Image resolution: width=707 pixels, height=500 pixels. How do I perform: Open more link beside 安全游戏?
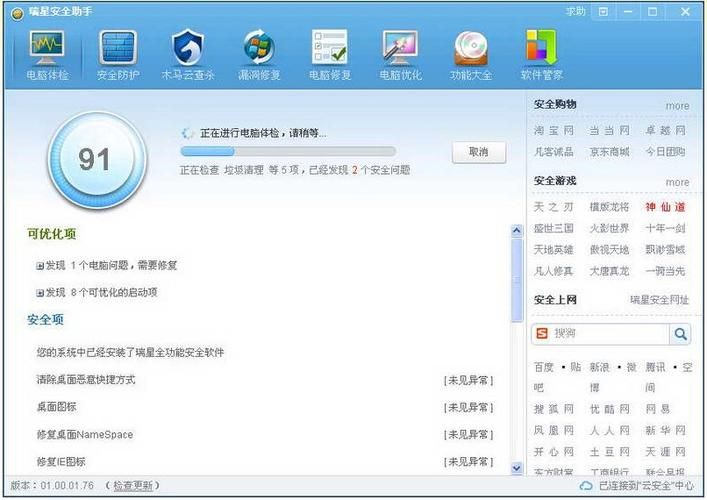[x=677, y=183]
